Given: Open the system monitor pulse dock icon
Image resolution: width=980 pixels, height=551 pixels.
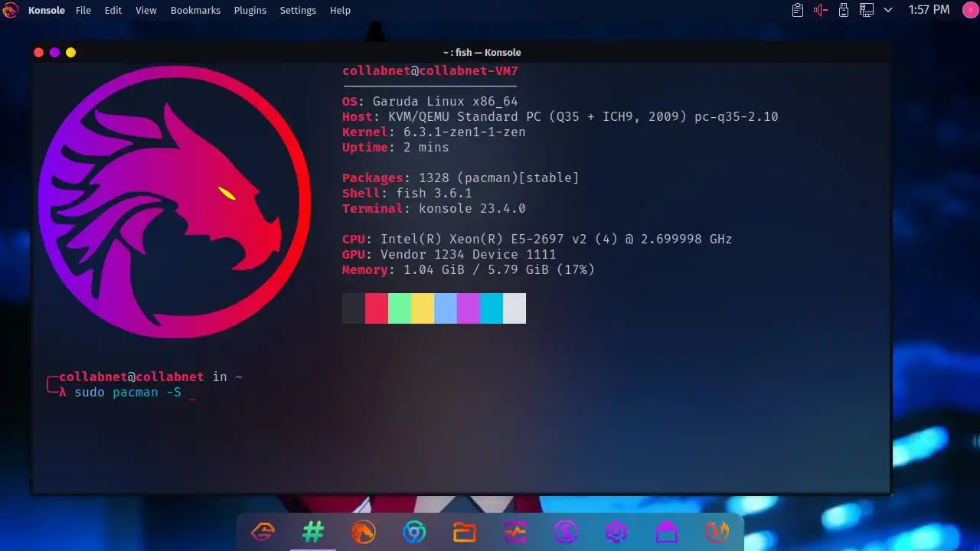Looking at the screenshot, I should click(x=515, y=531).
